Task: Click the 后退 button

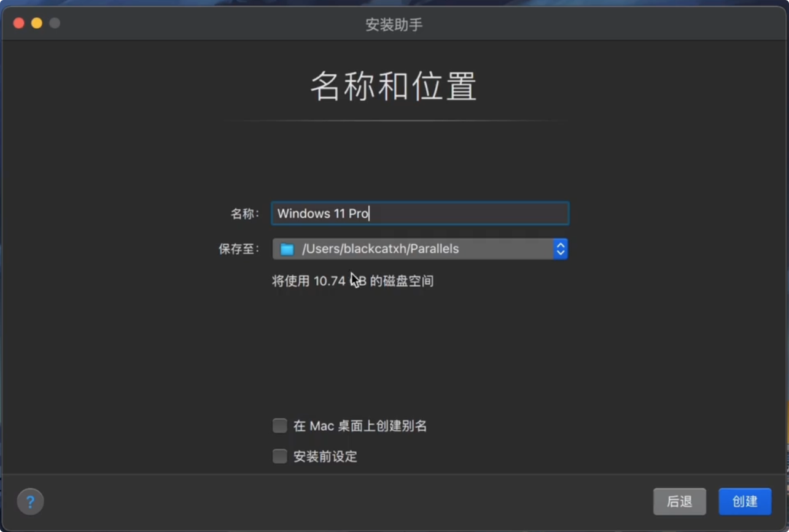Action: pos(680,501)
